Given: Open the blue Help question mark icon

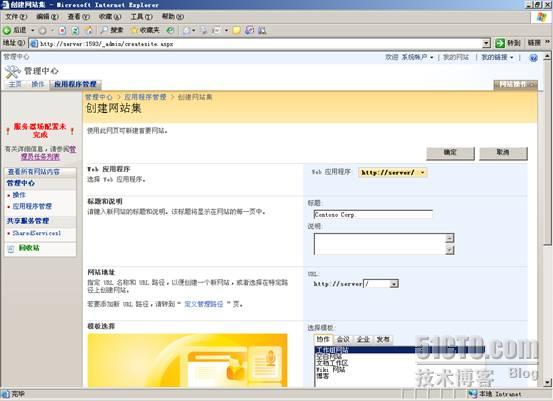Looking at the screenshot, I should click(x=533, y=58).
